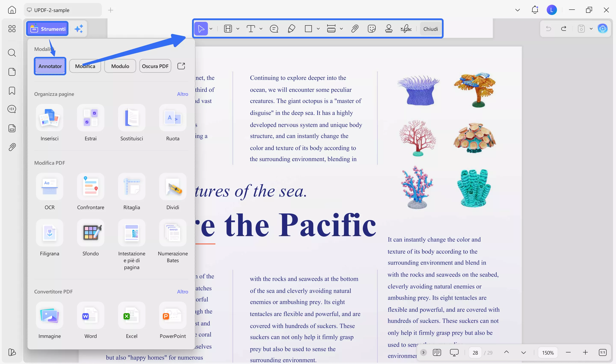
Task: Open the signature tool
Action: click(406, 29)
